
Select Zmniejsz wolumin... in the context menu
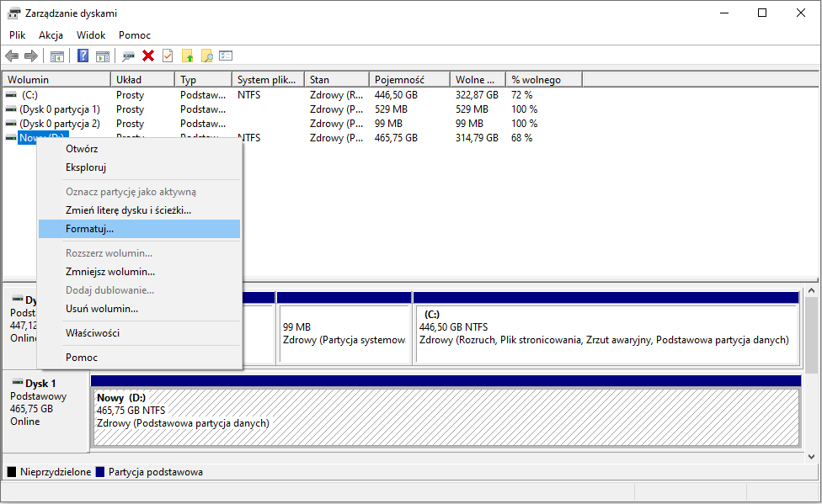pyautogui.click(x=109, y=272)
